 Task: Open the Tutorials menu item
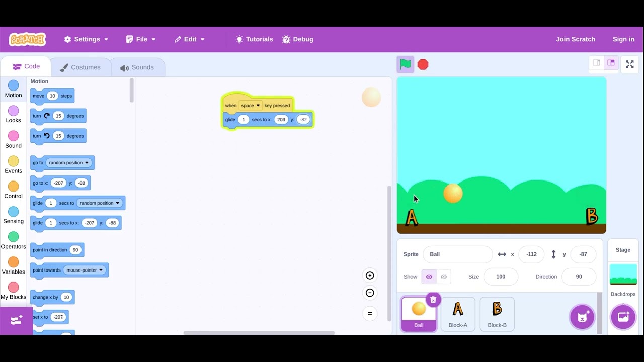point(254,39)
